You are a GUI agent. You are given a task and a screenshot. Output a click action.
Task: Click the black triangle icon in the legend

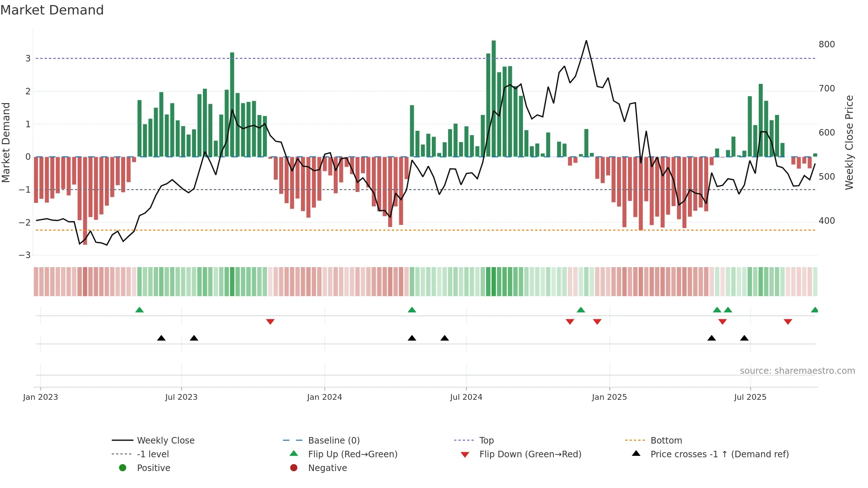click(636, 453)
